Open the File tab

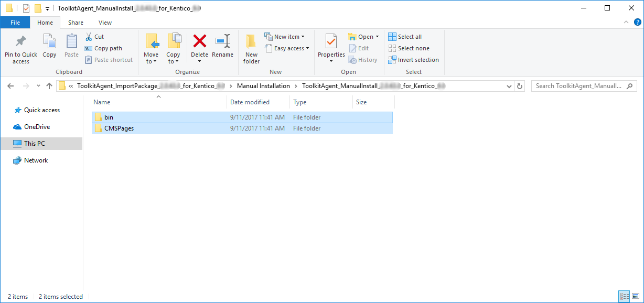click(x=15, y=23)
